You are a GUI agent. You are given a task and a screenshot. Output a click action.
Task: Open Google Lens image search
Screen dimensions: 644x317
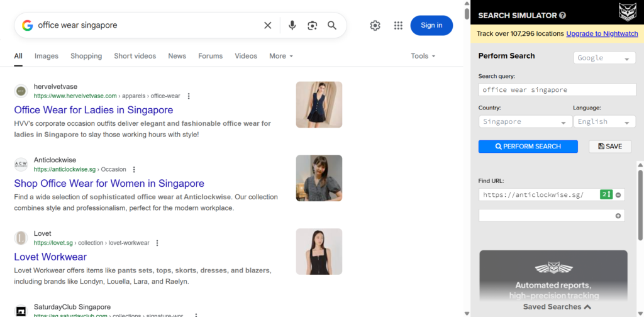312,25
